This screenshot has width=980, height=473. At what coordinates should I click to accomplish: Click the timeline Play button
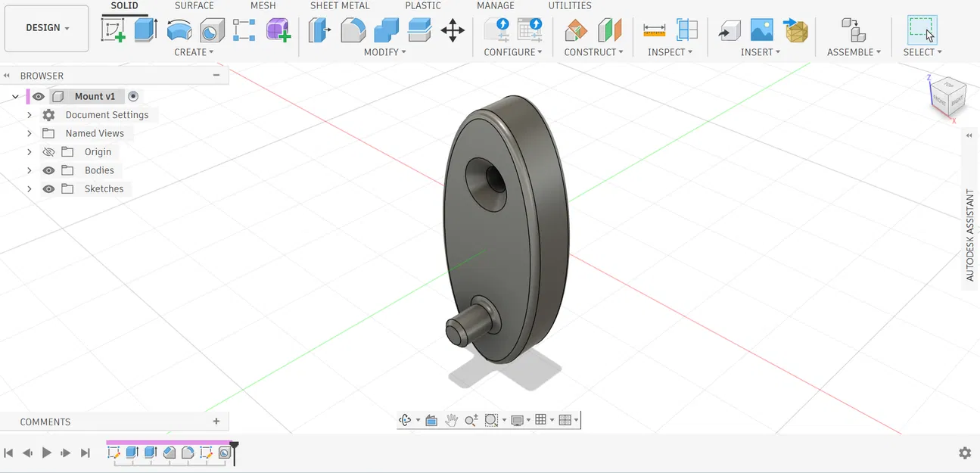[47, 453]
